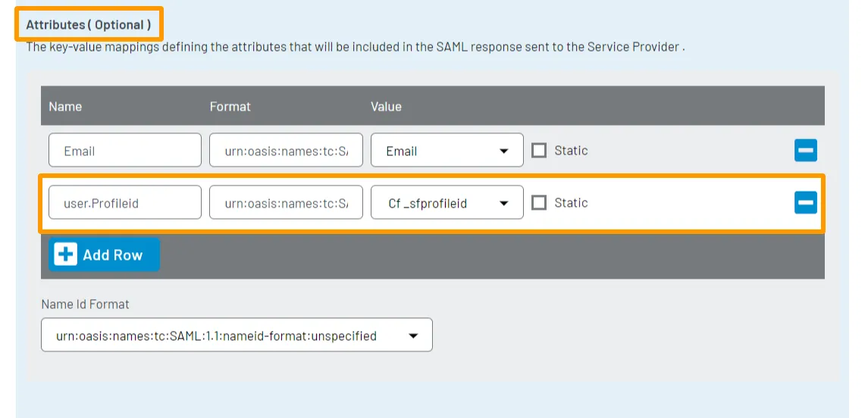Click the Email name input field
868x418 pixels.
click(x=124, y=150)
